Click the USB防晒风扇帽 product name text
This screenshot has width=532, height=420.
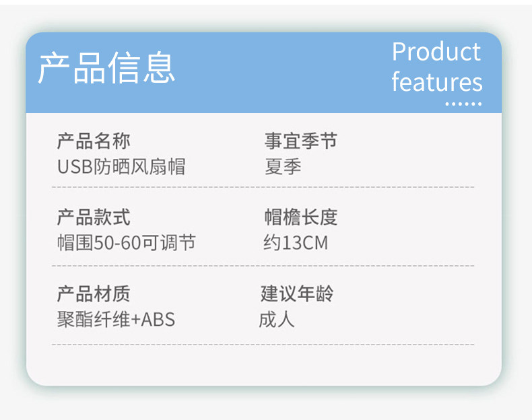click(x=121, y=166)
